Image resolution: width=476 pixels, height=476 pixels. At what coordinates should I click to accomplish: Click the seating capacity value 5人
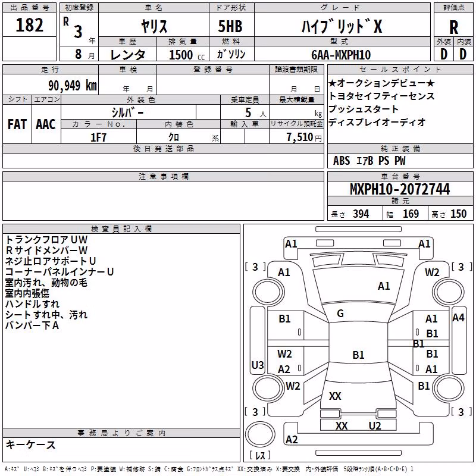click(256, 113)
